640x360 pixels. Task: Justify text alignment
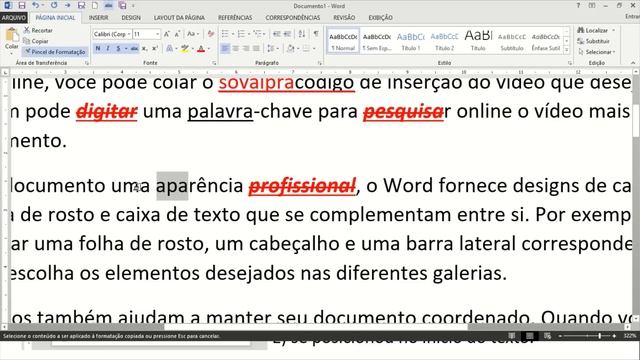point(256,49)
